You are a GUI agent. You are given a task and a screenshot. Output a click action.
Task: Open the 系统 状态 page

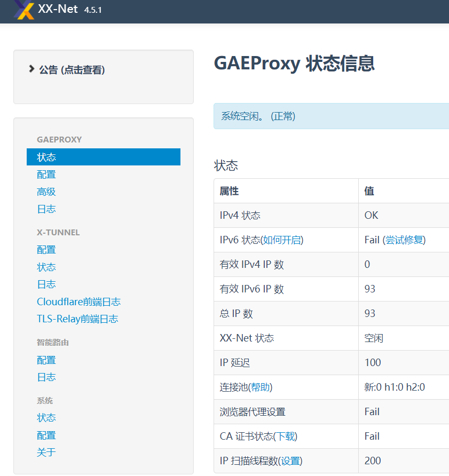coord(46,417)
